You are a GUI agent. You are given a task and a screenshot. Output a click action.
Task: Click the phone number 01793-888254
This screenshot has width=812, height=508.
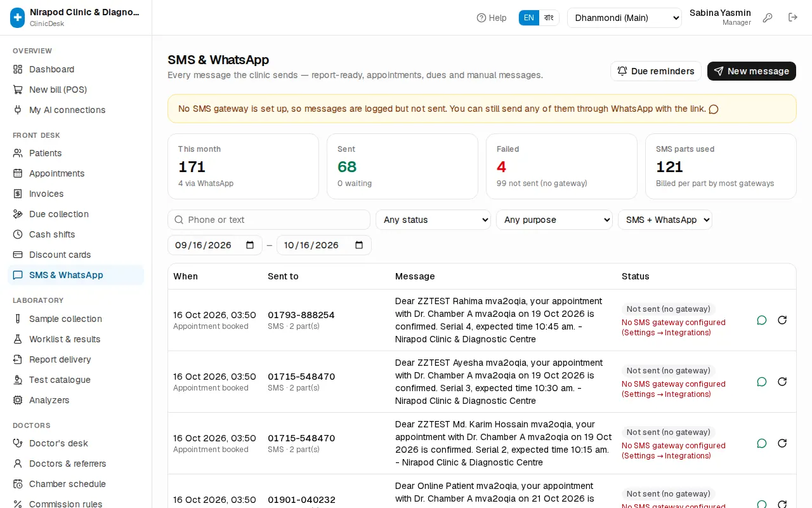[301, 315]
